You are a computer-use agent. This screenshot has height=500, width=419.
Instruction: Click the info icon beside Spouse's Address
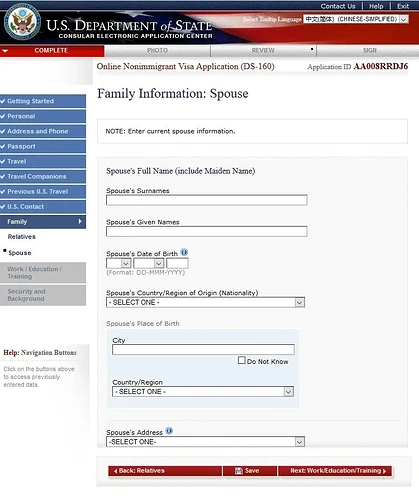tap(169, 431)
